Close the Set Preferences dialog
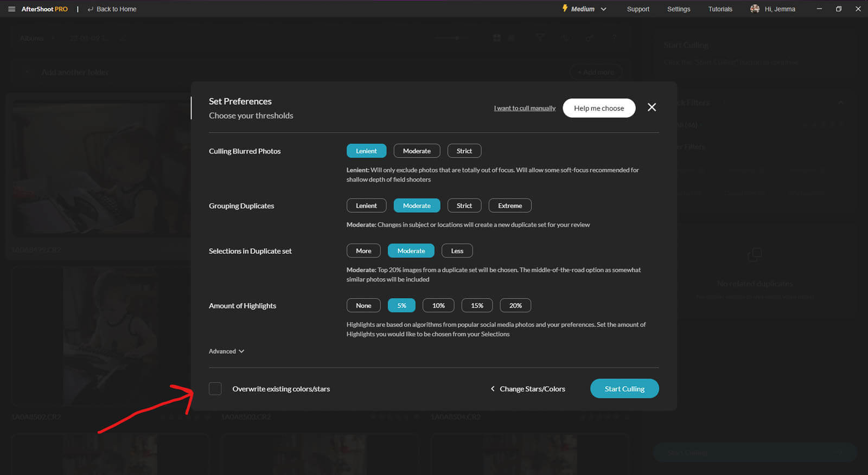The image size is (868, 475). [652, 107]
